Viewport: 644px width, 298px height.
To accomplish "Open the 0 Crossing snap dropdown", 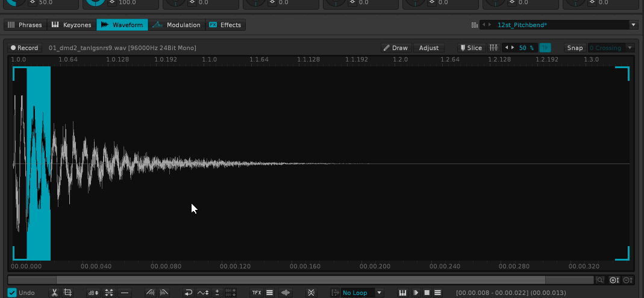I will click(x=611, y=48).
